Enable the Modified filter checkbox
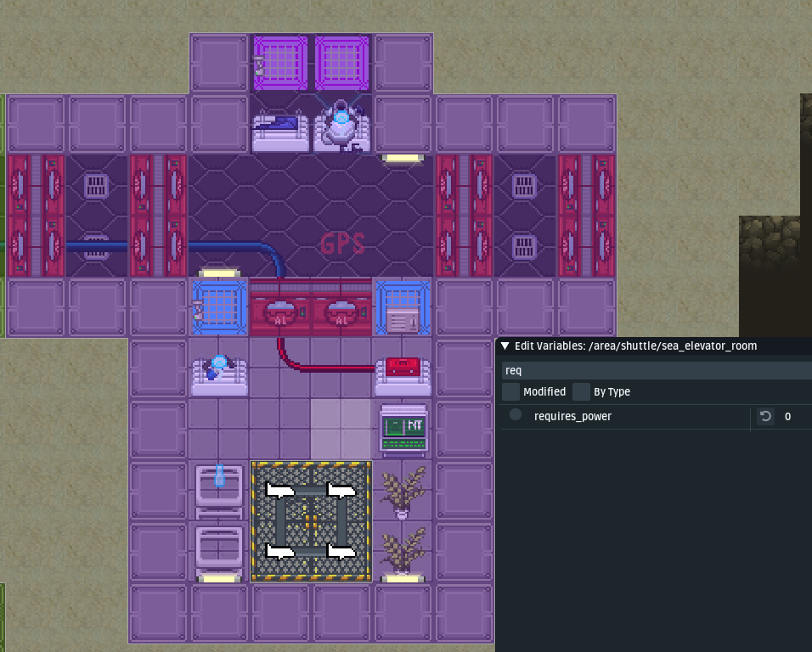 [510, 391]
